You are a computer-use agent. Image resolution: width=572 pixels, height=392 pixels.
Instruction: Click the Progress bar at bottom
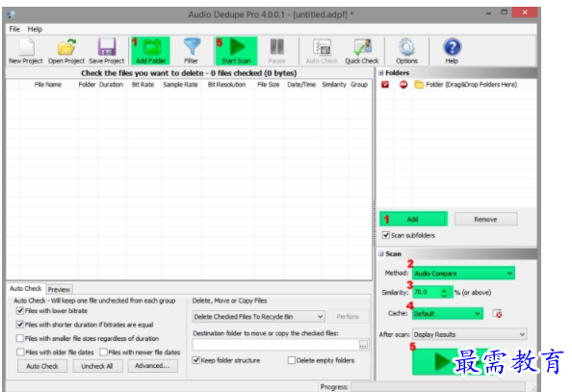438,386
